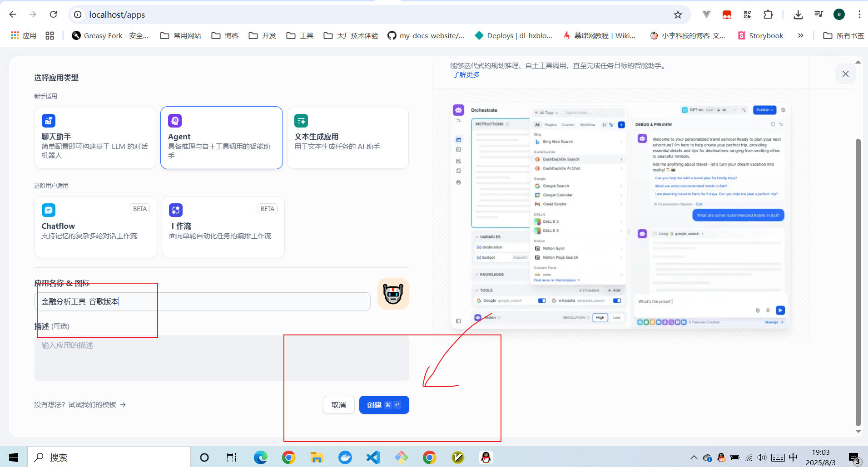
Task: Open browser downloads icon
Action: (x=798, y=15)
